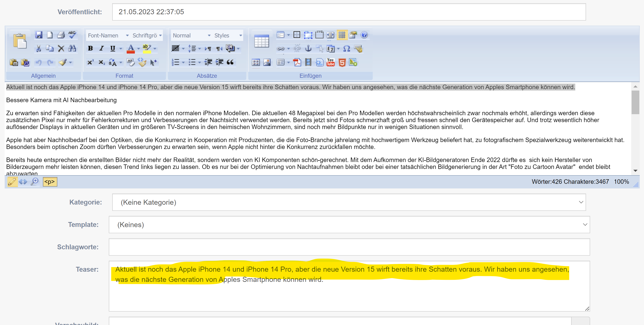The image size is (644, 325).
Task: Click the orange HTML5 icon
Action: pyautogui.click(x=342, y=62)
